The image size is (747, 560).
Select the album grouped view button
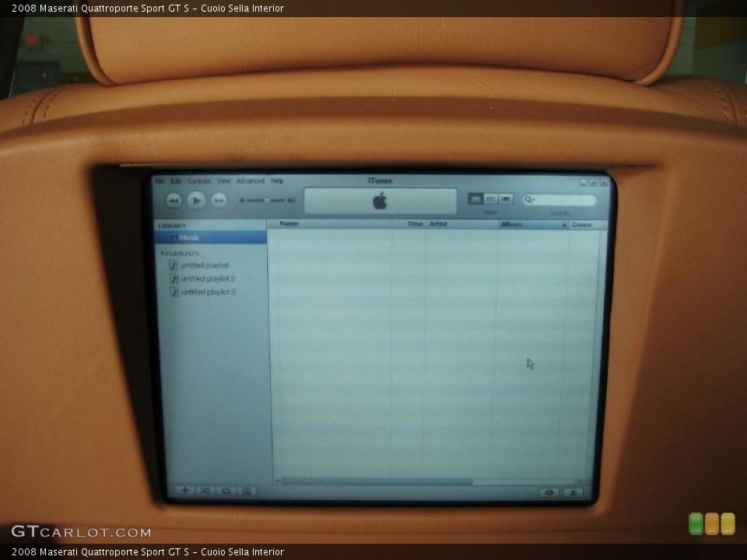click(491, 199)
